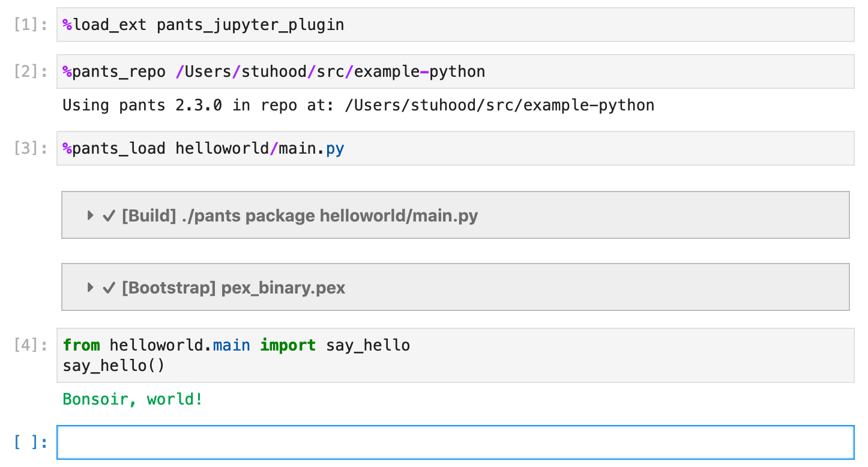Click the /Users/stuhood/src/example-python path in cell 2
This screenshot has height=467, width=868.
point(330,72)
